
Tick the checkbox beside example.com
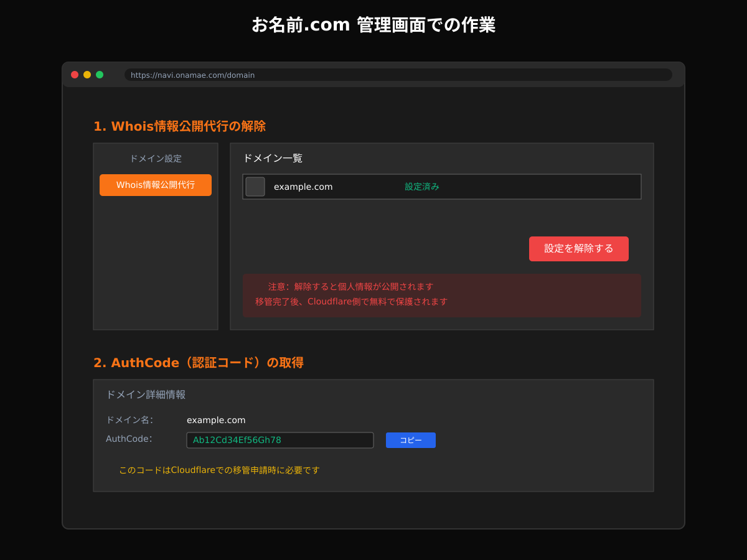click(x=255, y=187)
